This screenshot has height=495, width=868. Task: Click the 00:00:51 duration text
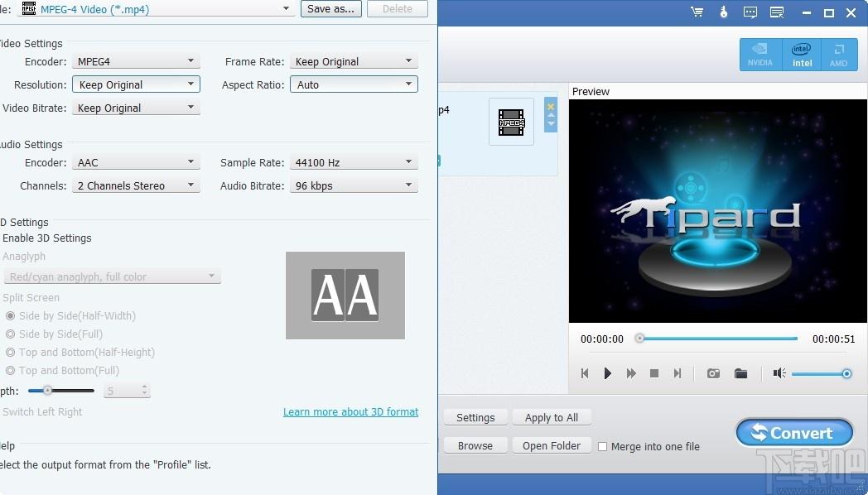click(x=834, y=339)
